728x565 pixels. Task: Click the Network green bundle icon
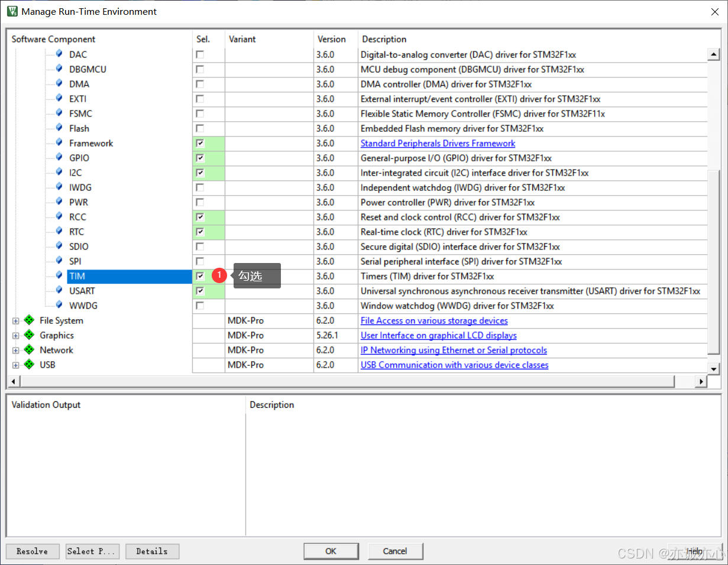pos(29,350)
